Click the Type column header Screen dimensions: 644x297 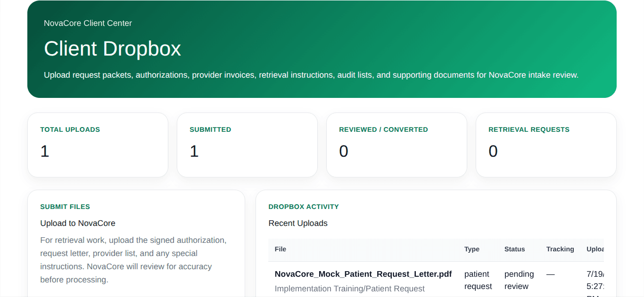pyautogui.click(x=472, y=249)
